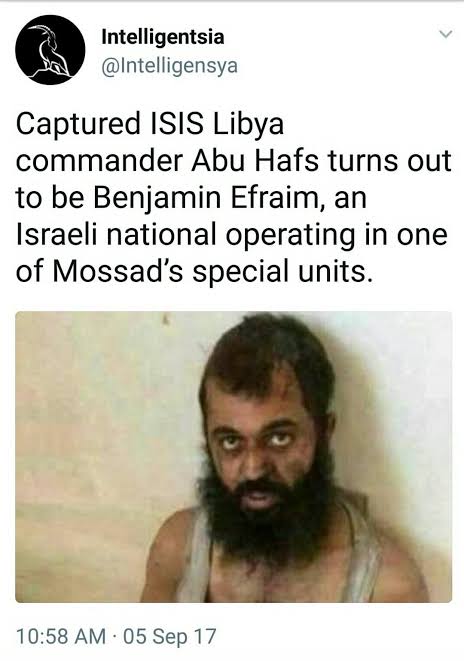Click 'operating in one' in the tweet
The width and height of the screenshot is (464, 661).
coord(336,235)
